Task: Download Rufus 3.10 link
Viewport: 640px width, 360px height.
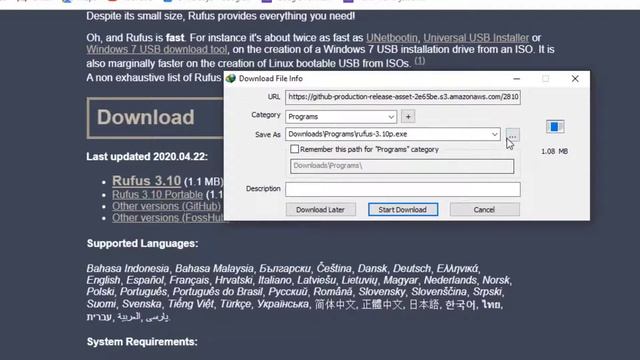Action: [x=146, y=181]
